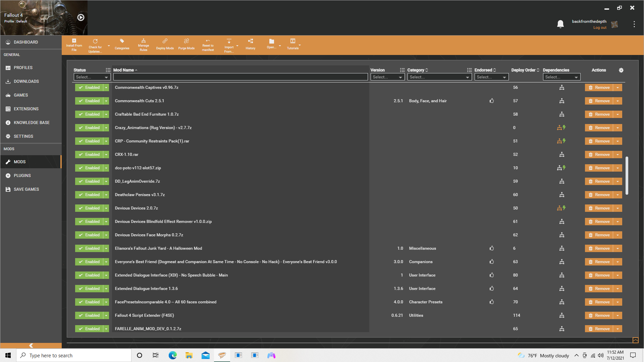This screenshot has width=644, height=362.
Task: Endorse Elianora's Fallout Junk Yard mod
Action: coord(492,248)
